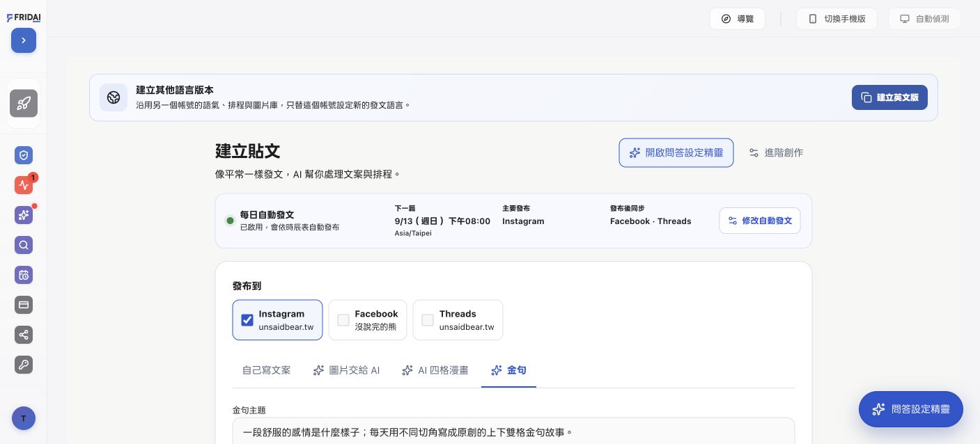Click the 每日自動發文 label
980x444 pixels.
[267, 214]
